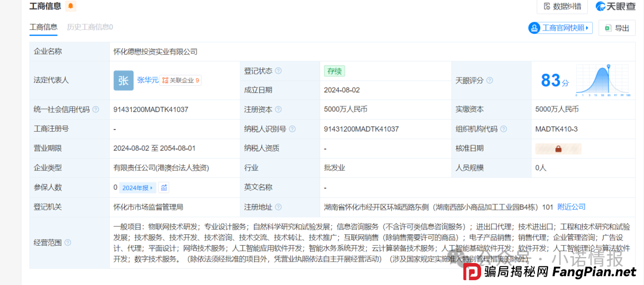Click 导出 export button

(617, 28)
